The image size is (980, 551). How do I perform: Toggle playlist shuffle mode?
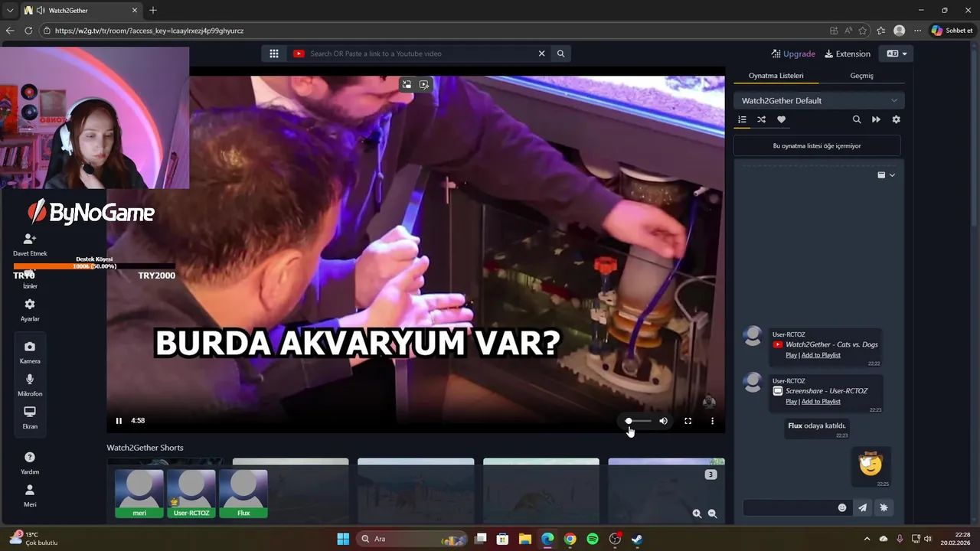pos(761,119)
